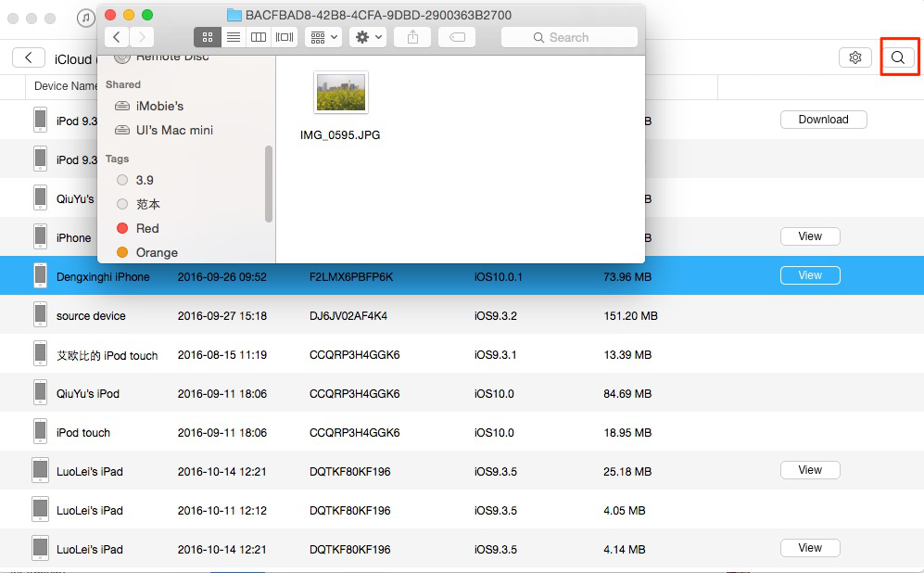Select the Red tag in Finder sidebar
Viewport: 924px width, 573px height.
pos(147,228)
